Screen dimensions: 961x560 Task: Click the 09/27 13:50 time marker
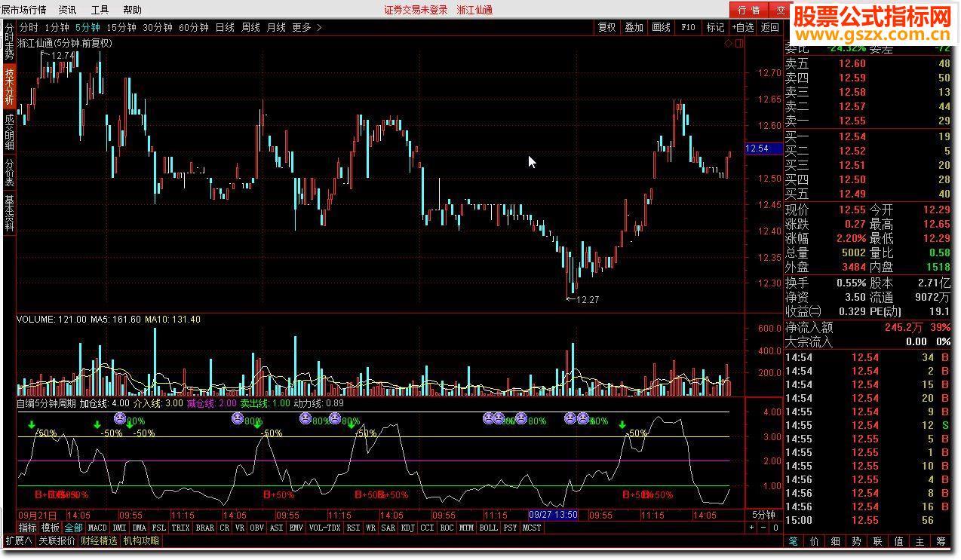[553, 515]
